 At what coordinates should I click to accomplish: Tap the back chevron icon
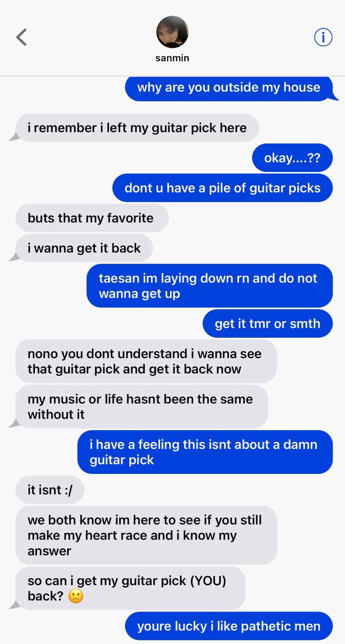21,37
